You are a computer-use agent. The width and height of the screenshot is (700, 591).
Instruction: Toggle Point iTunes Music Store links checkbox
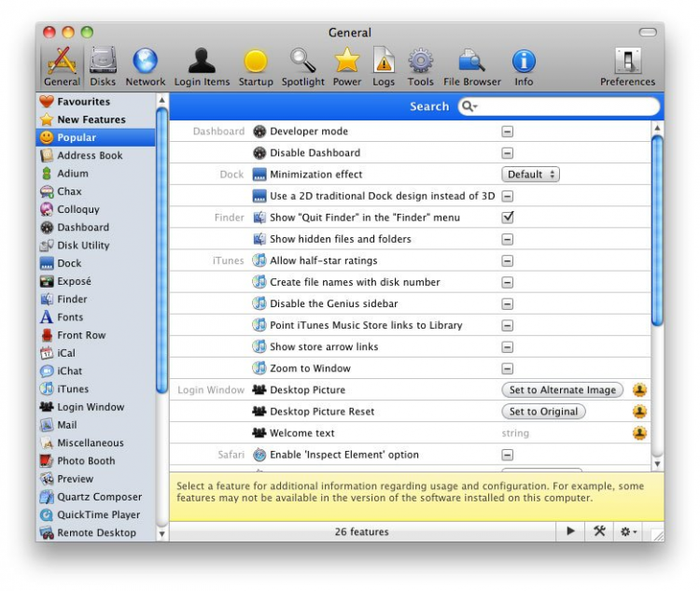click(x=507, y=326)
